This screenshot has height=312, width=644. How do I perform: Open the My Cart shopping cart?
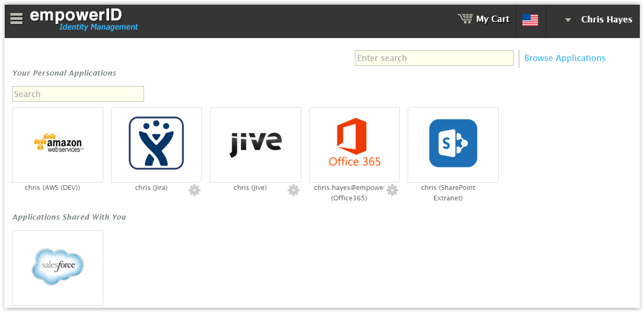(484, 19)
